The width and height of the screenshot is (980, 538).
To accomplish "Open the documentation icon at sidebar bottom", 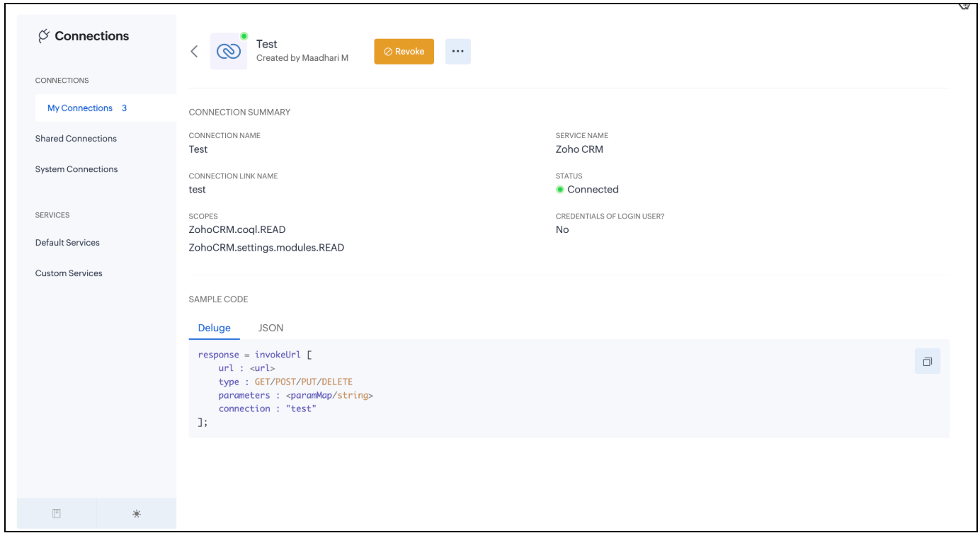I will click(x=57, y=513).
